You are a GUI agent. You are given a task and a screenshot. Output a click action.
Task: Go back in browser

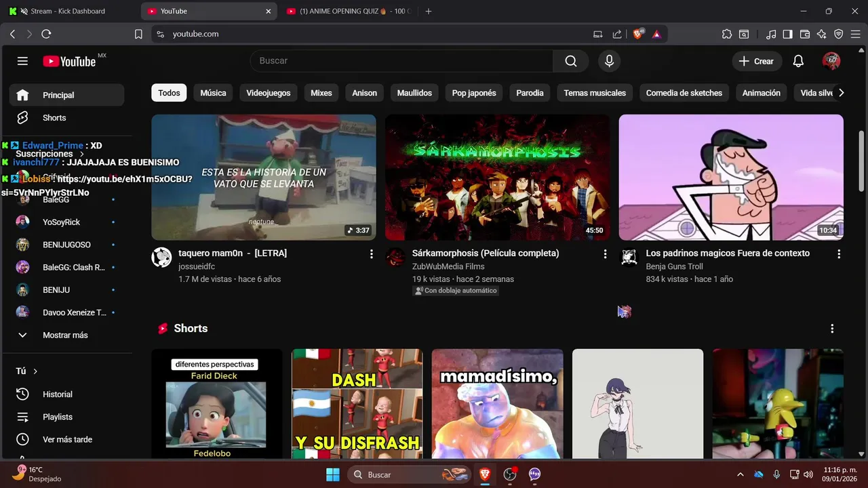pyautogui.click(x=12, y=34)
